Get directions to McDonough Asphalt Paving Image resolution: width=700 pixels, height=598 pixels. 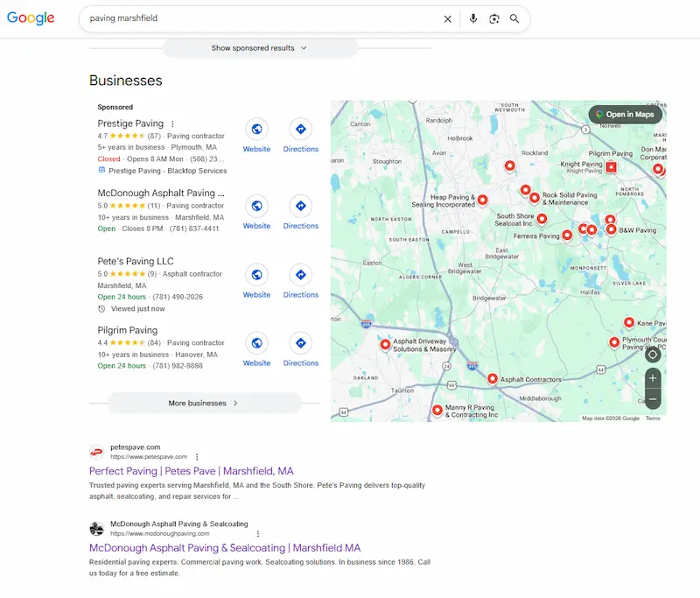pyautogui.click(x=301, y=206)
